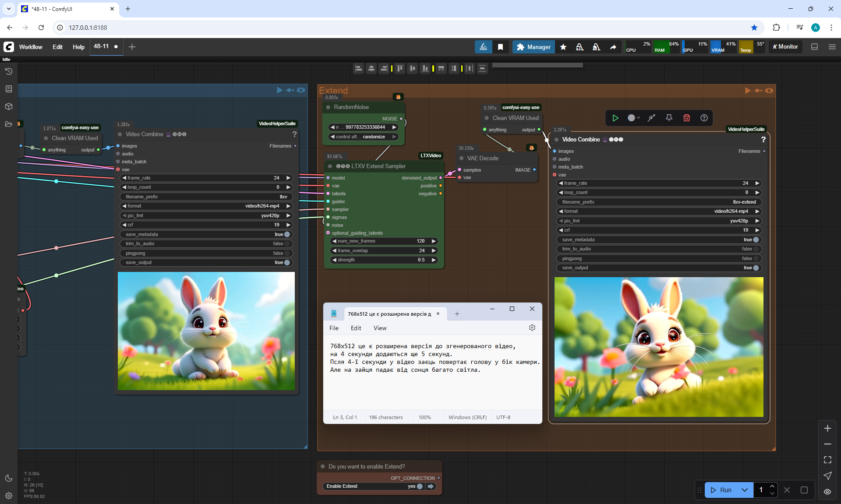Image resolution: width=841 pixels, height=504 pixels.
Task: Open the model library cube icon
Action: pos(9,106)
